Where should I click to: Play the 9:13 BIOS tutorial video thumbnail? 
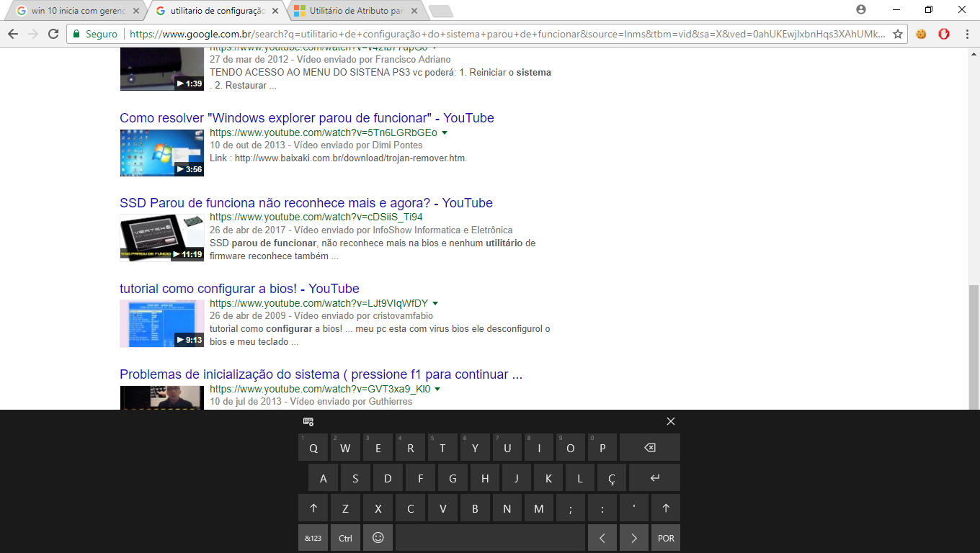tap(162, 323)
